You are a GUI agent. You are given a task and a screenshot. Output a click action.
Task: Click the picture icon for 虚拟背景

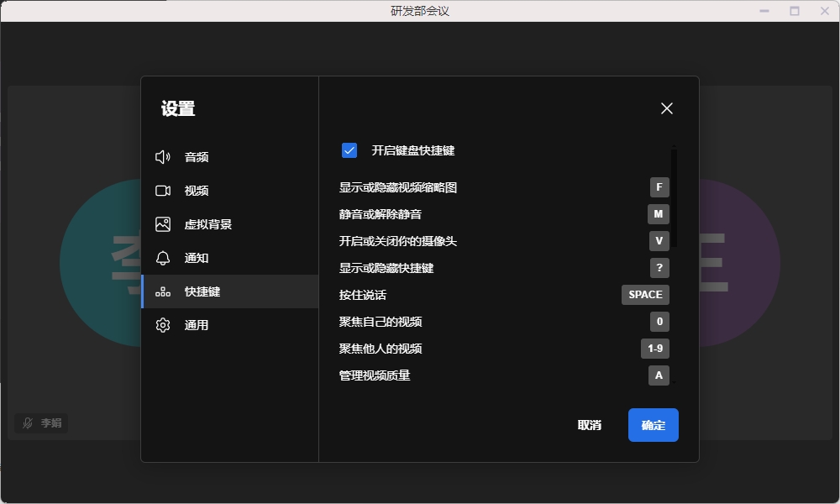(x=163, y=224)
